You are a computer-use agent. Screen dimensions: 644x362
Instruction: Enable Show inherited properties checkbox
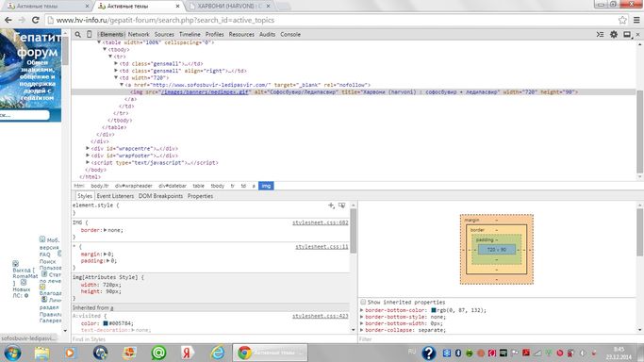pyautogui.click(x=363, y=302)
